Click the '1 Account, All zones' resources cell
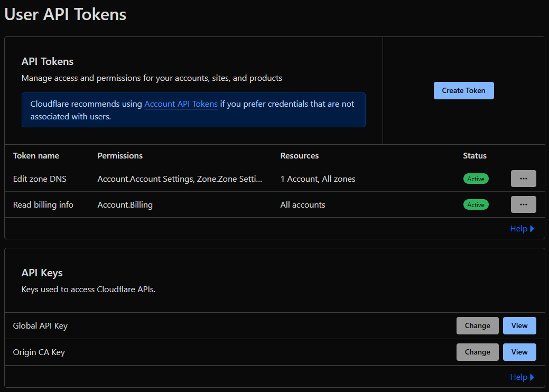Viewport: 549px width, 392px height. click(x=318, y=179)
